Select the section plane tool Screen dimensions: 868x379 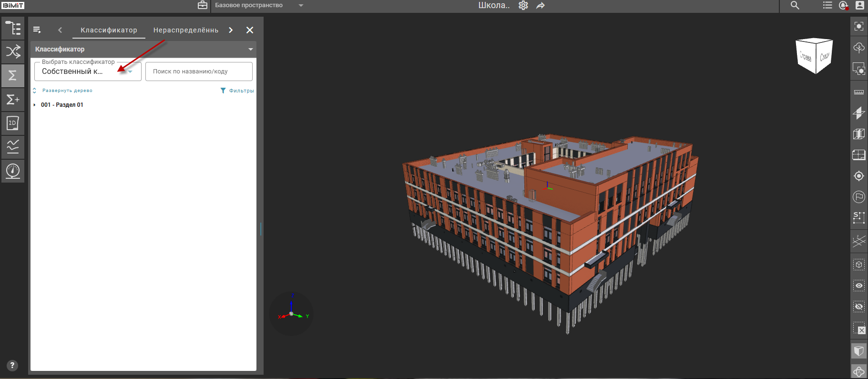click(x=859, y=113)
